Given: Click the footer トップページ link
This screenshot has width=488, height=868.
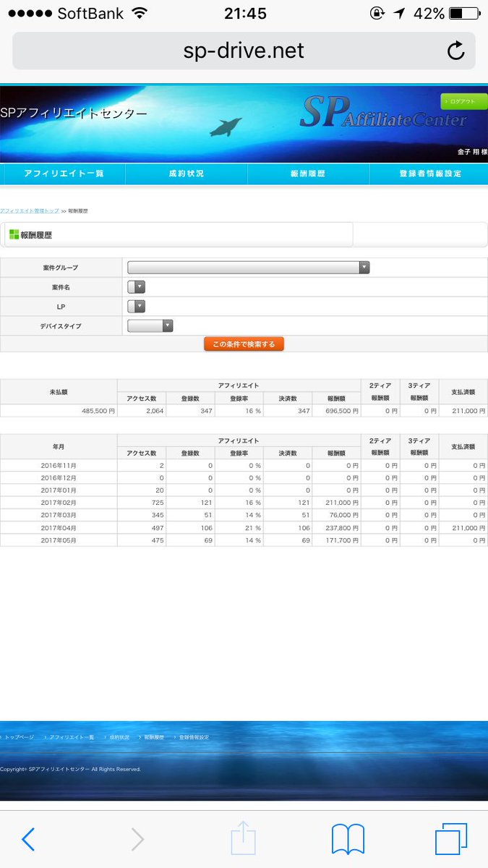Looking at the screenshot, I should [18, 737].
